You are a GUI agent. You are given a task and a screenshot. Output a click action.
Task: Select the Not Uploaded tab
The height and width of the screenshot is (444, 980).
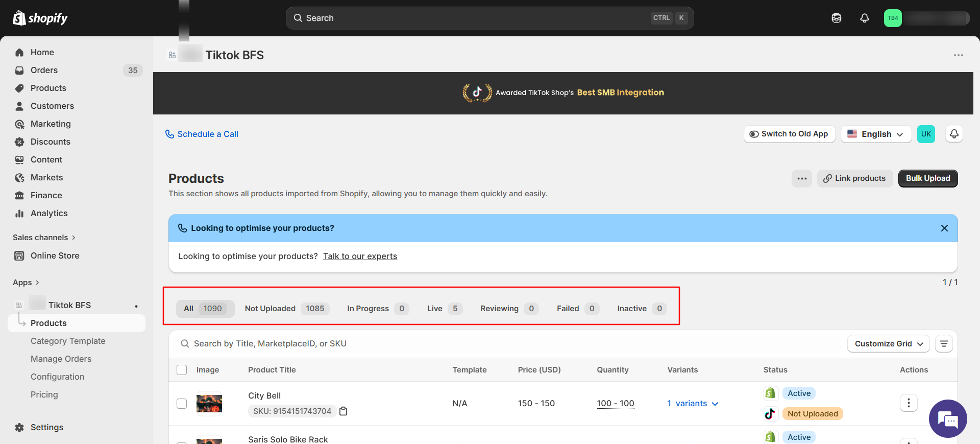[x=286, y=309]
